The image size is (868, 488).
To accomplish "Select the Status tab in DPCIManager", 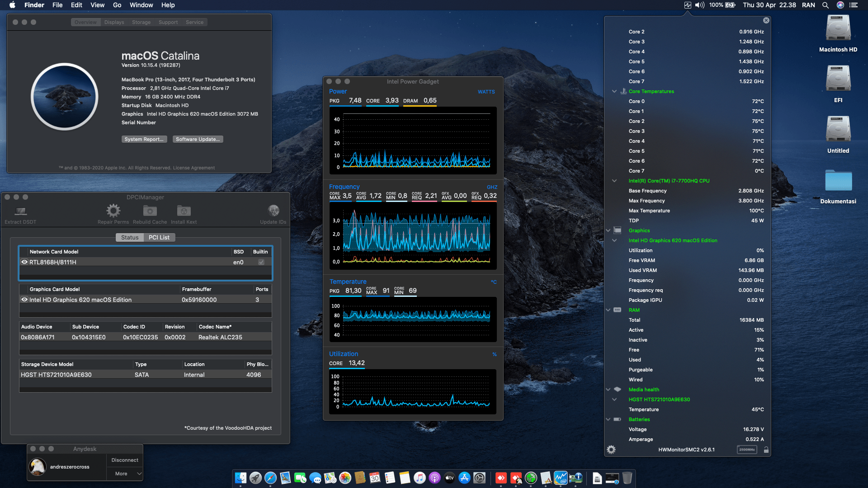I will [130, 237].
